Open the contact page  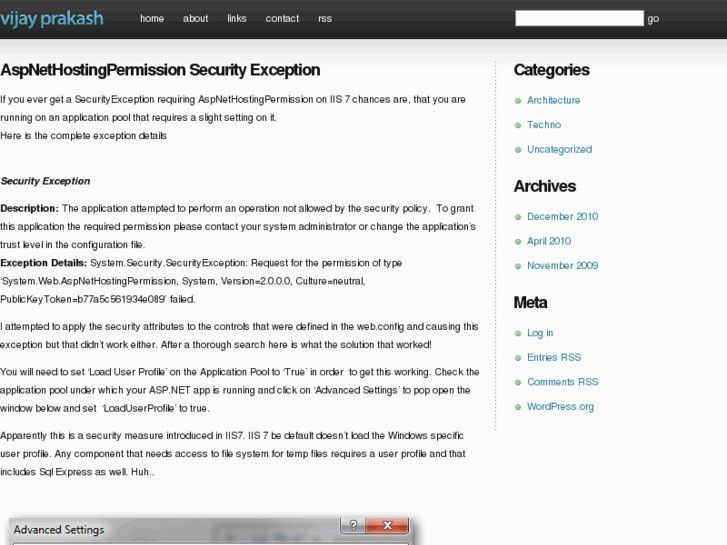coord(282,19)
